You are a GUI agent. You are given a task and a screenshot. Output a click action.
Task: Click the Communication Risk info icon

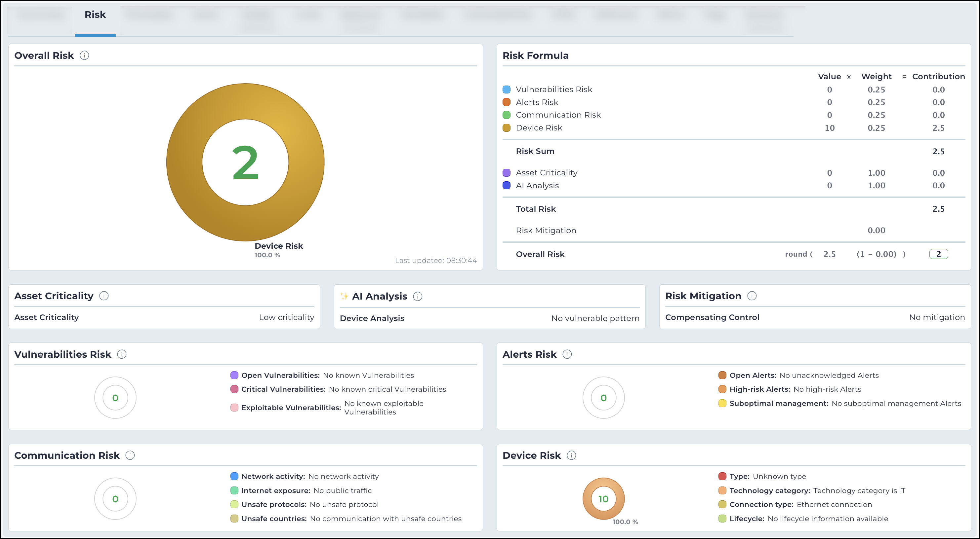pos(130,455)
